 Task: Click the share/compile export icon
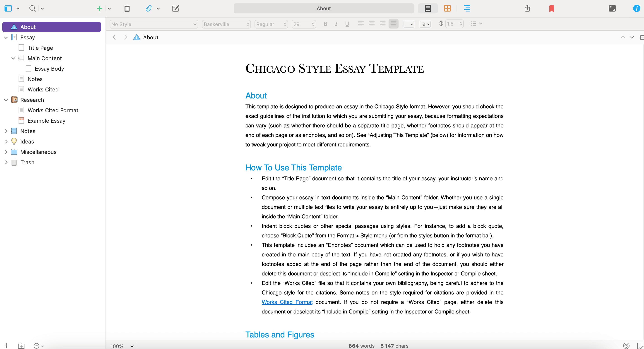[x=527, y=9]
